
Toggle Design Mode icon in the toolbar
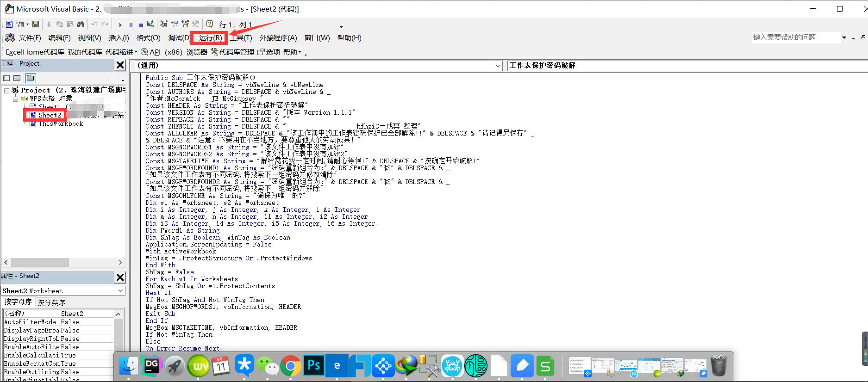coord(150,25)
